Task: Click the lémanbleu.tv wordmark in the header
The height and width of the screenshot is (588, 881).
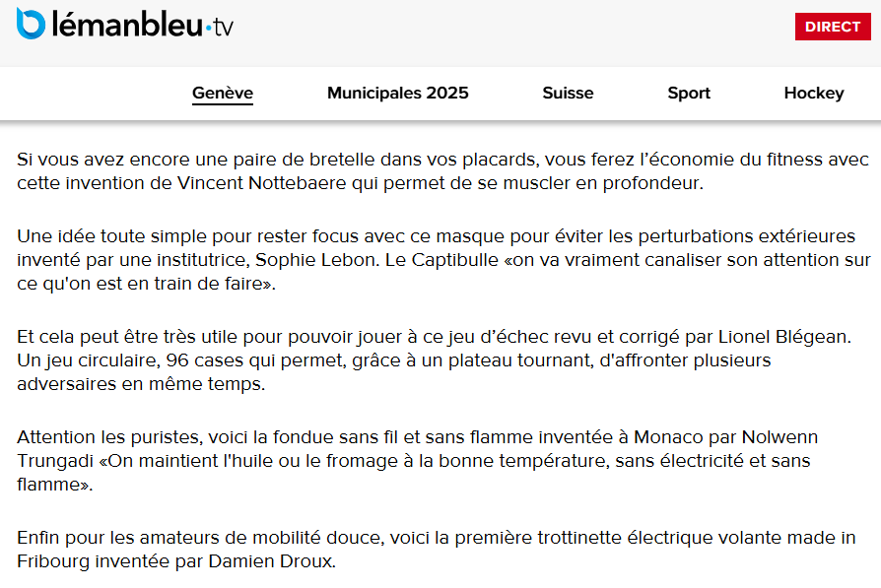Action: 143,26
